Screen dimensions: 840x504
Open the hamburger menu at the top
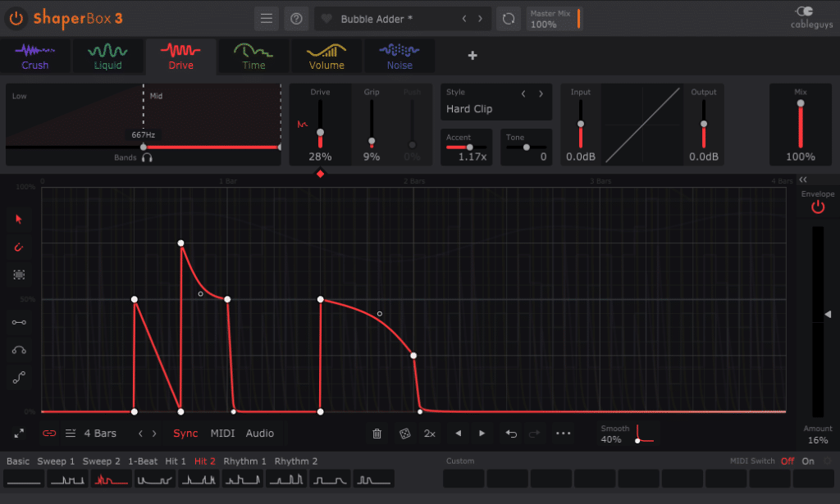click(x=266, y=17)
